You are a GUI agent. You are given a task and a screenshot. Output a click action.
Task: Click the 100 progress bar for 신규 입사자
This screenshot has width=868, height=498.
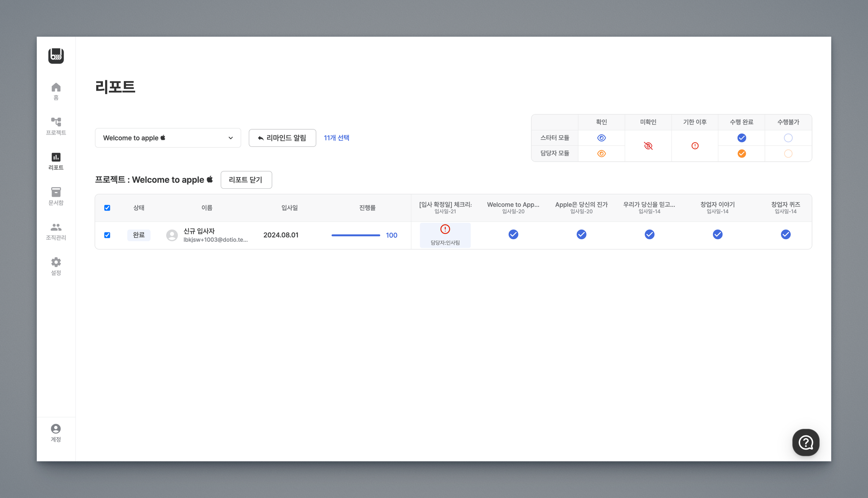point(356,235)
